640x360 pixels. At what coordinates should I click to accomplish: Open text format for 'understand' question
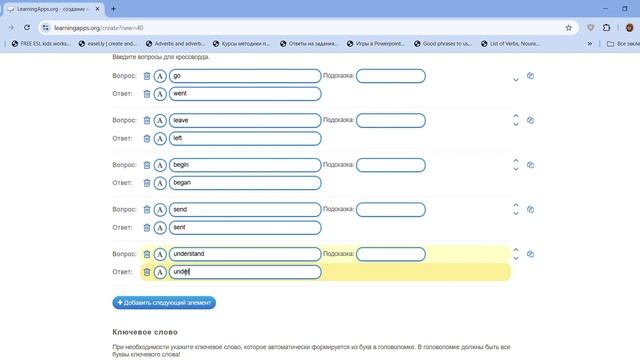tap(160, 254)
